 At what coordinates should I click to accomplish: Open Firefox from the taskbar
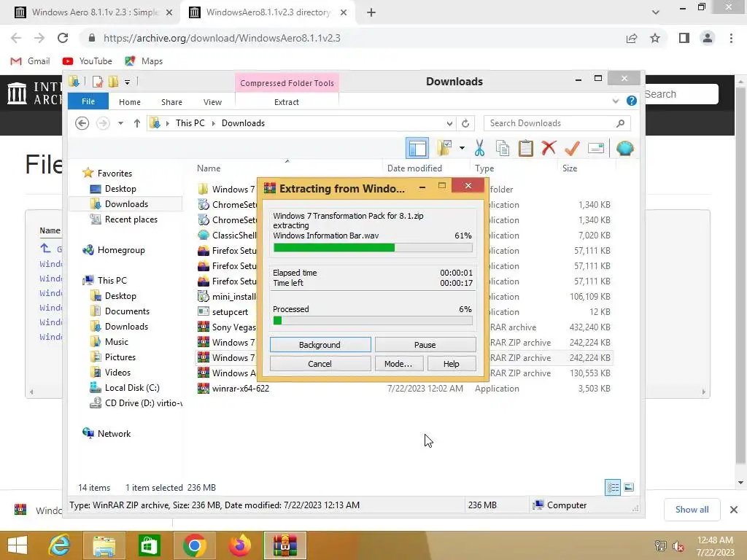(x=240, y=545)
